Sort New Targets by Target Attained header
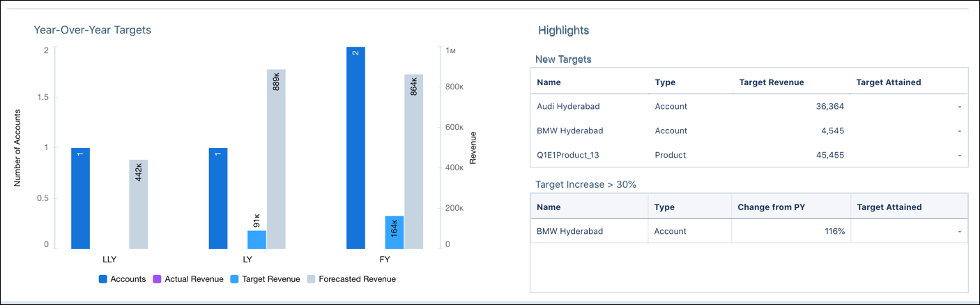 (x=889, y=82)
